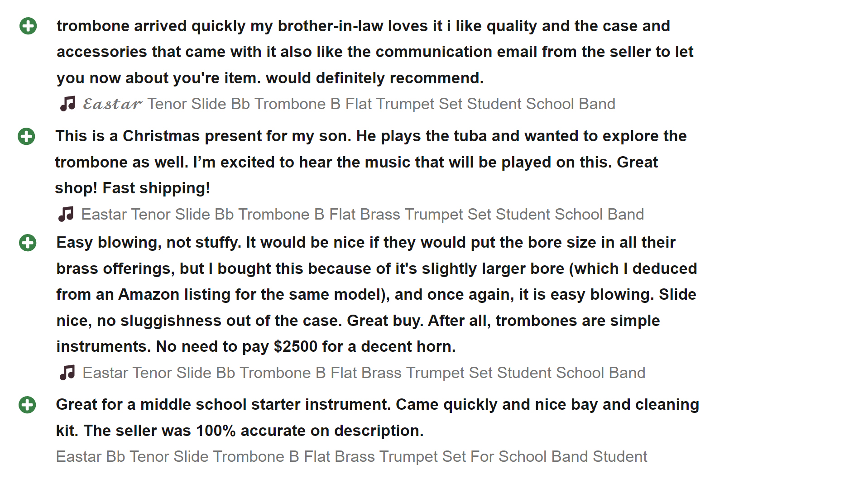Screen dimensions: 868x503
Task: Click the green plus beside the brother-in-law review
Action: [x=28, y=26]
